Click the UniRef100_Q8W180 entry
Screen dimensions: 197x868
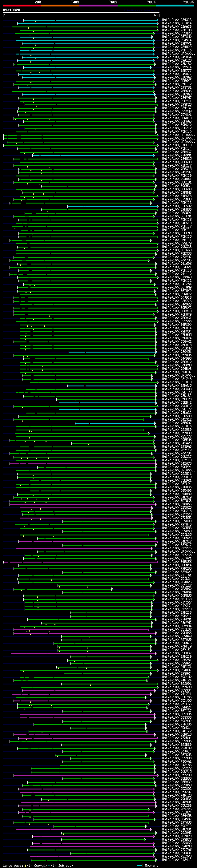click(x=177, y=64)
